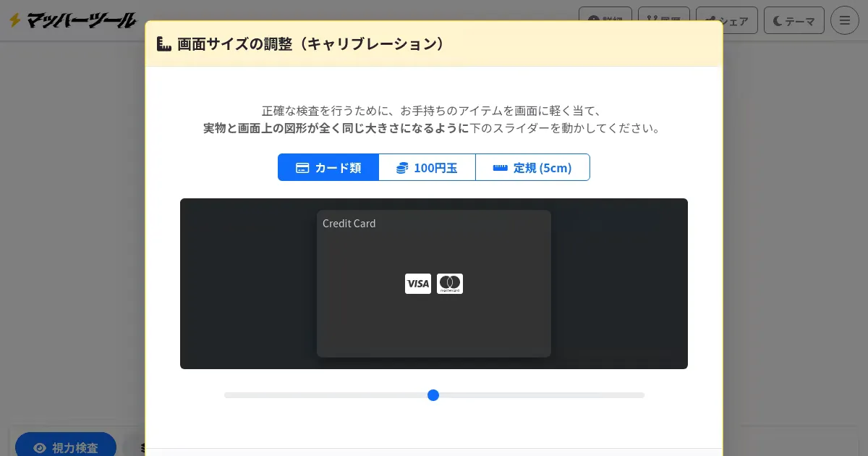This screenshot has height=456, width=868.
Task: Click the "Credit Card" label text
Action: point(349,224)
